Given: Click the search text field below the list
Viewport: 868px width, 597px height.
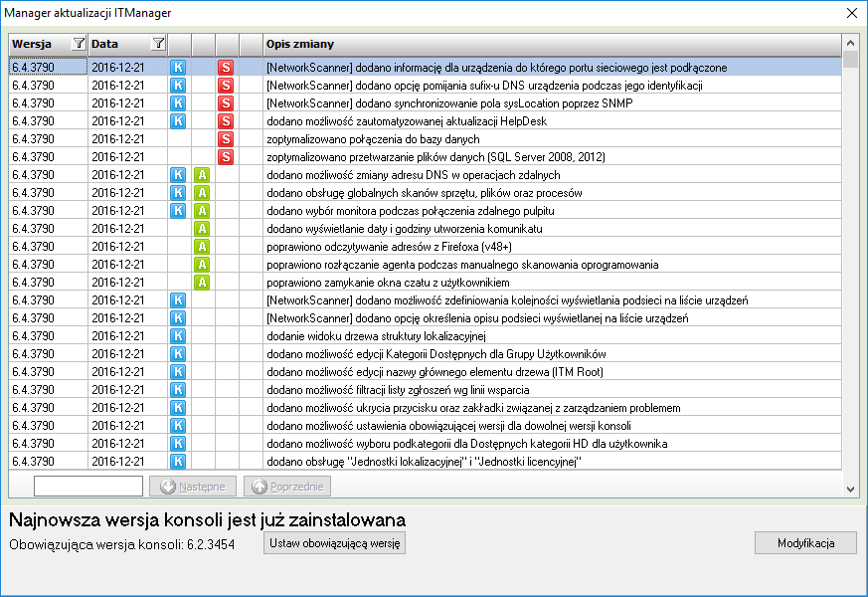Looking at the screenshot, I should point(88,487).
